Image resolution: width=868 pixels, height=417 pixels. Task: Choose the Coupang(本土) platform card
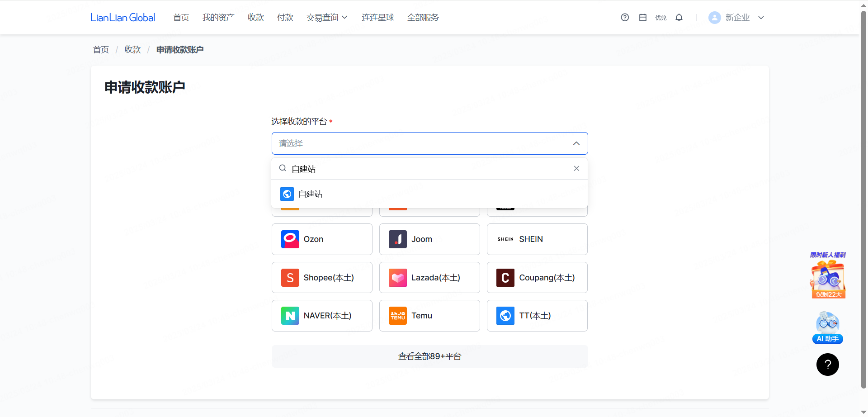tap(537, 278)
